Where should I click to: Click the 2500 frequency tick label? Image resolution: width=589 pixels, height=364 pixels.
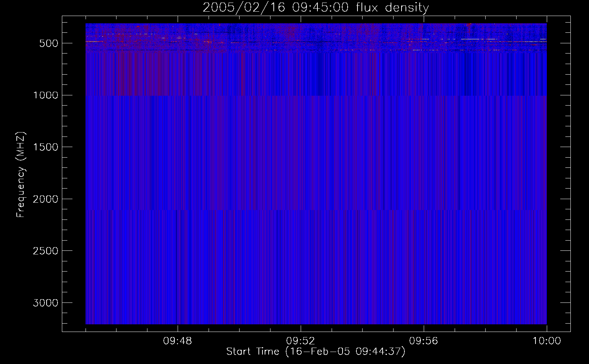(46, 251)
